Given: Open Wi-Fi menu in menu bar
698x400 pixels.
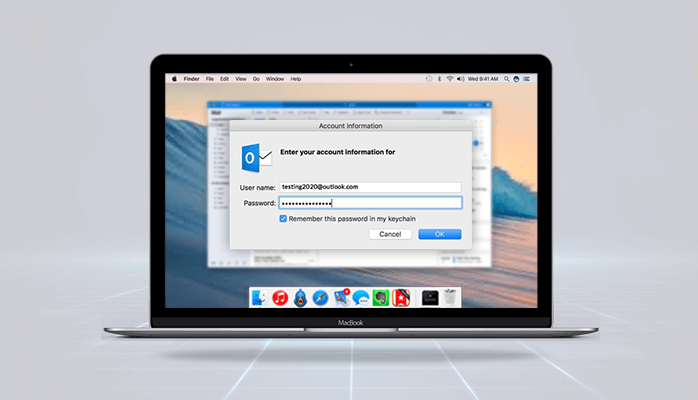Looking at the screenshot, I should point(450,79).
